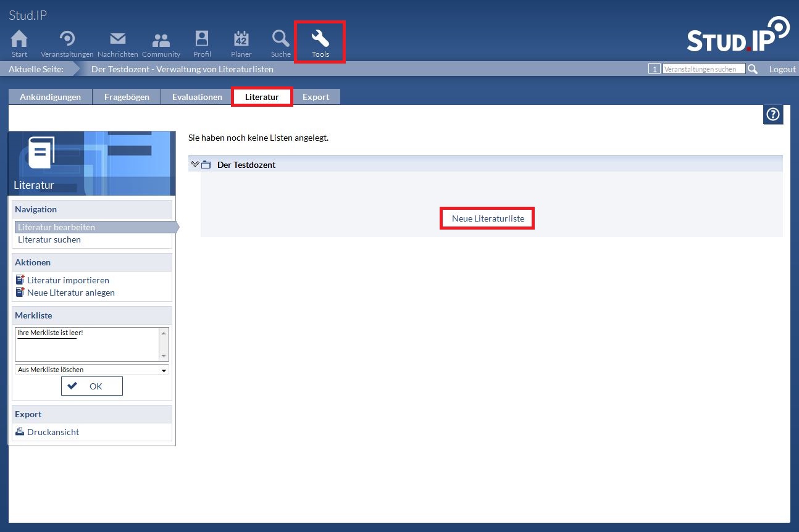This screenshot has width=799, height=532.
Task: Open Nachrichten envelope icon
Action: [117, 39]
